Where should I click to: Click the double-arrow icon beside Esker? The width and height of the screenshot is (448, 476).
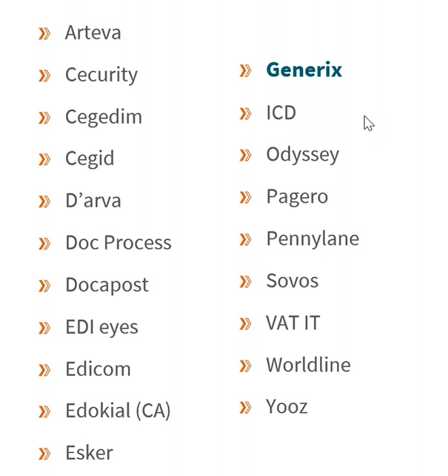point(44,454)
